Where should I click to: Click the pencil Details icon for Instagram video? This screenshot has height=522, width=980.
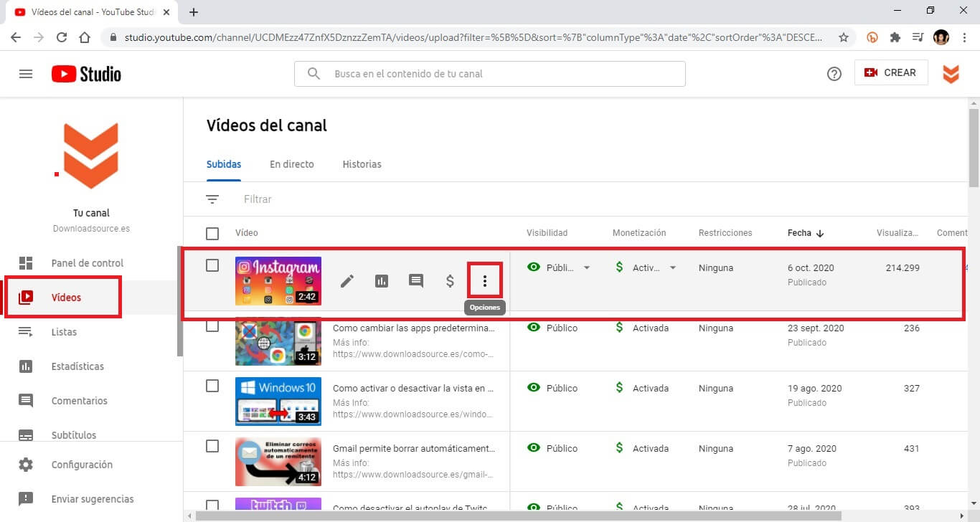click(x=347, y=281)
